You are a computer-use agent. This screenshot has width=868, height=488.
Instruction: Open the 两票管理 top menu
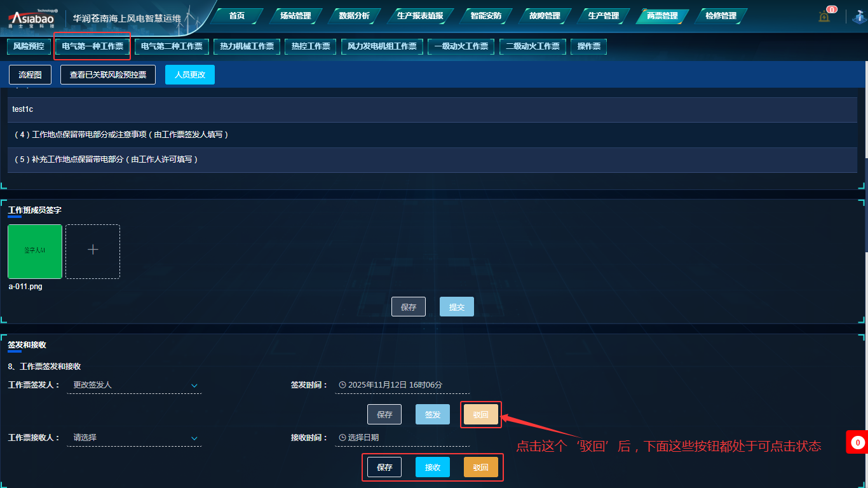pos(662,16)
